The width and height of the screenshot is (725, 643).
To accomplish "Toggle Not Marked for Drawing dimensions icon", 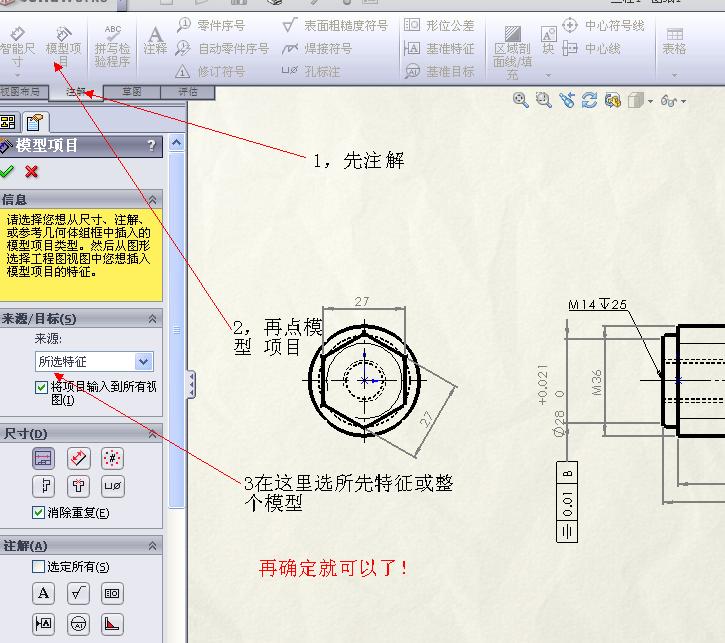I will point(78,458).
